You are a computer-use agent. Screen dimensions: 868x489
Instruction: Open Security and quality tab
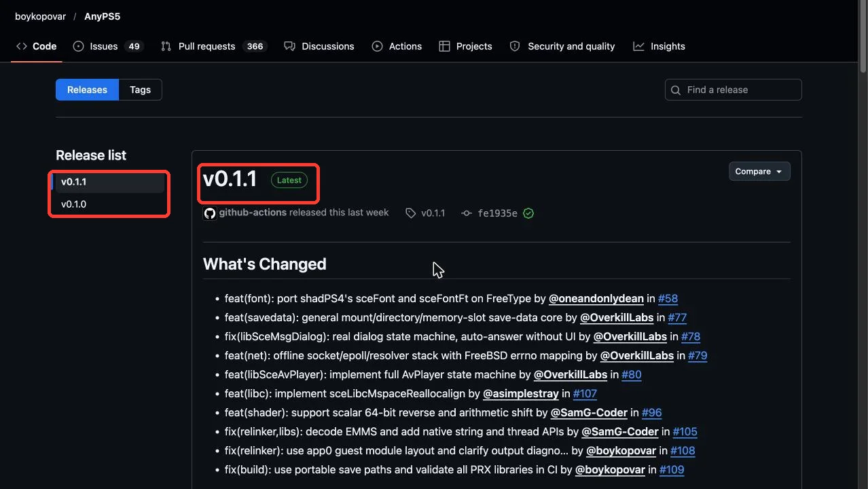tap(562, 46)
